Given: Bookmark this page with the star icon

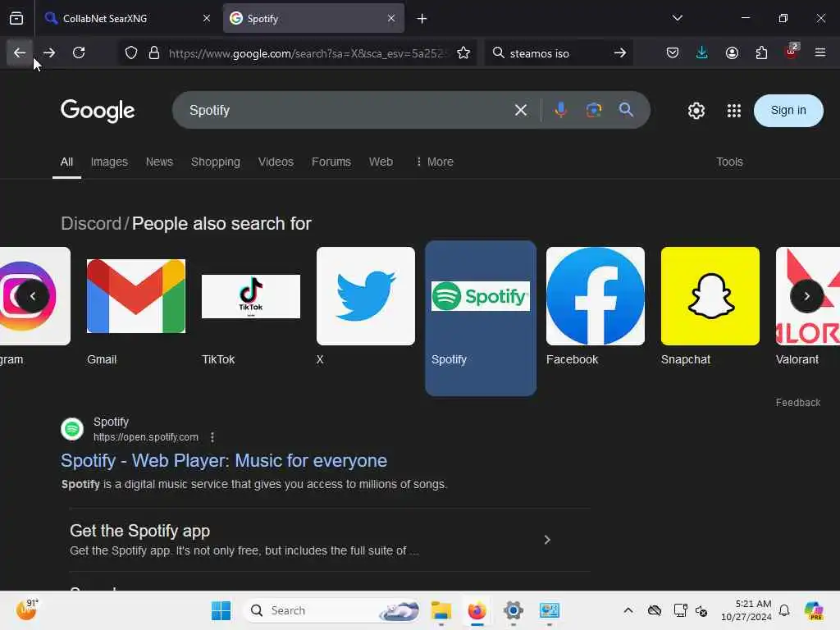Looking at the screenshot, I should (463, 53).
